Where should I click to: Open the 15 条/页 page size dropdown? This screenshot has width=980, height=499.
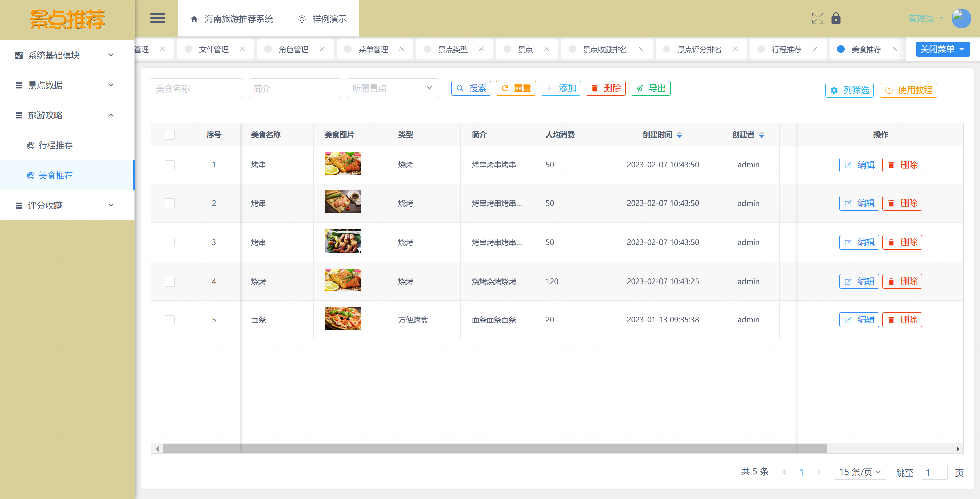click(860, 472)
